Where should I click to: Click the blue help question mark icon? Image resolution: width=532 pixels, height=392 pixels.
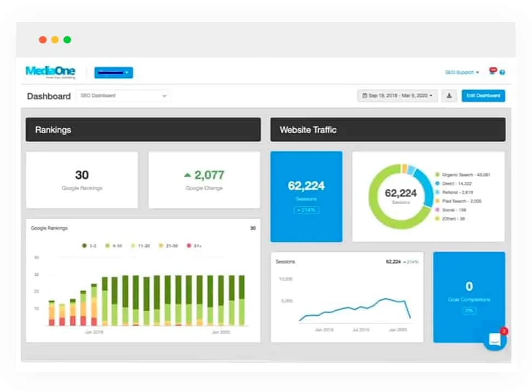click(x=502, y=72)
